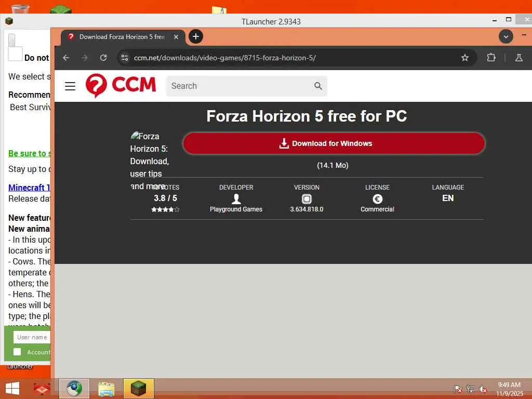Open the browser extensions puzzle icon
This screenshot has width=532, height=399.
[x=491, y=58]
